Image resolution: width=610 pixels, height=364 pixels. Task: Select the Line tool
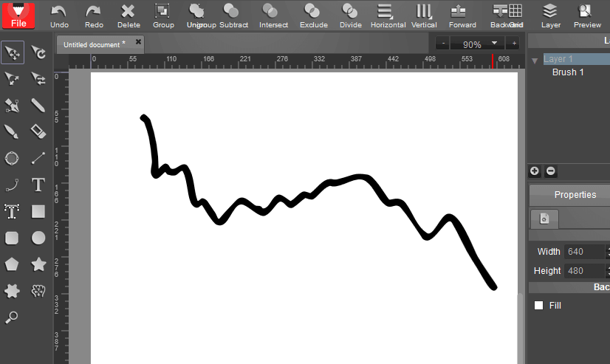click(x=38, y=158)
